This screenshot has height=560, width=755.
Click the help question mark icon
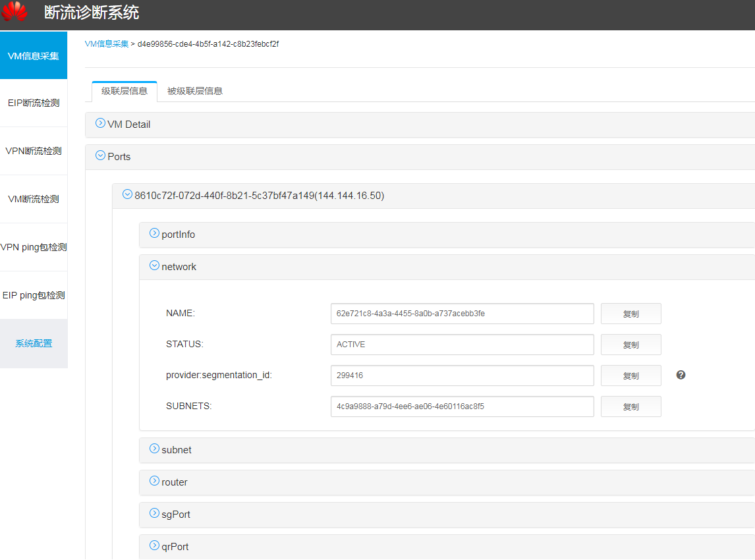(681, 375)
